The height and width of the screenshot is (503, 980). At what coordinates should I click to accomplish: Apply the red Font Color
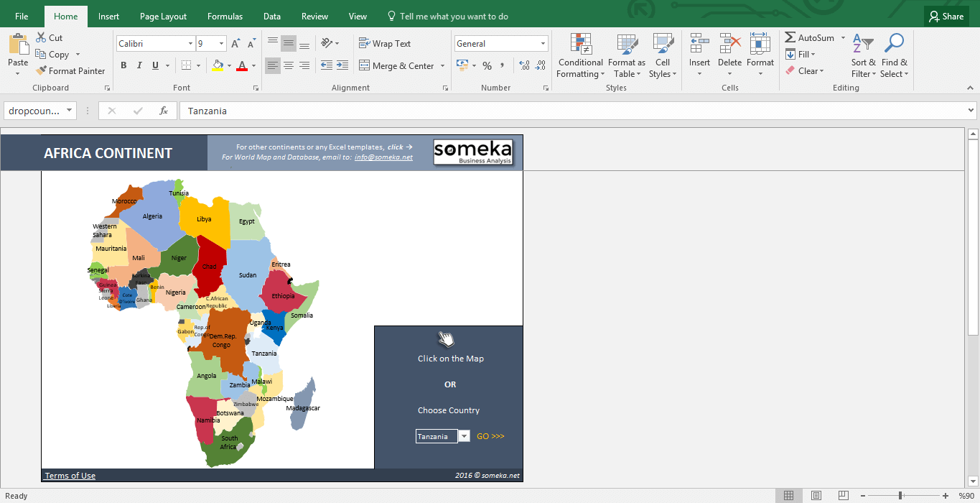click(242, 65)
